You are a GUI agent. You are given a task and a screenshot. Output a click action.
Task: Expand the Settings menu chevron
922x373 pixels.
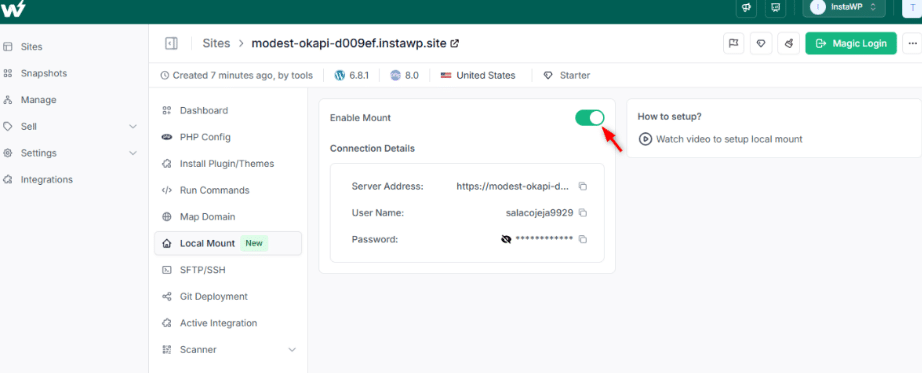pyautogui.click(x=133, y=153)
